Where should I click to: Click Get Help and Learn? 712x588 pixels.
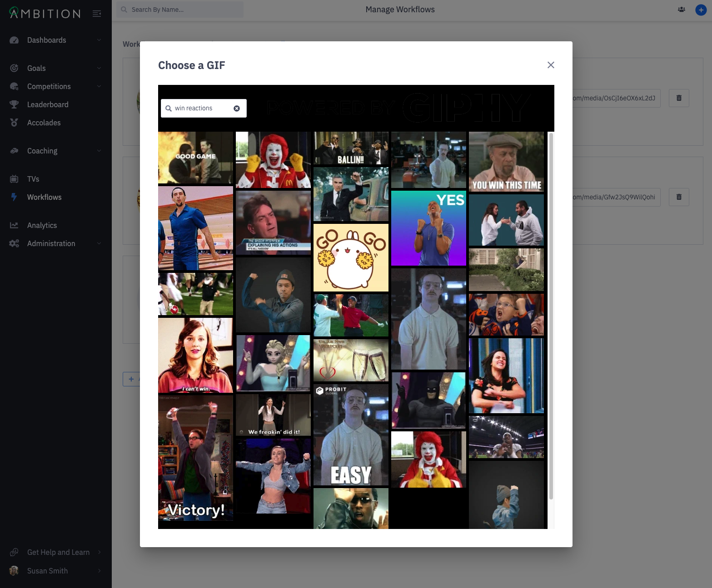coord(58,552)
